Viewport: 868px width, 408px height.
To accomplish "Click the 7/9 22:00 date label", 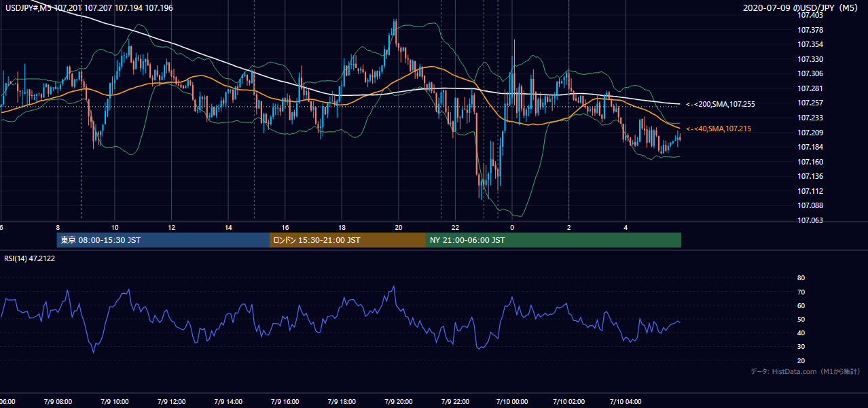I will 456,401.
